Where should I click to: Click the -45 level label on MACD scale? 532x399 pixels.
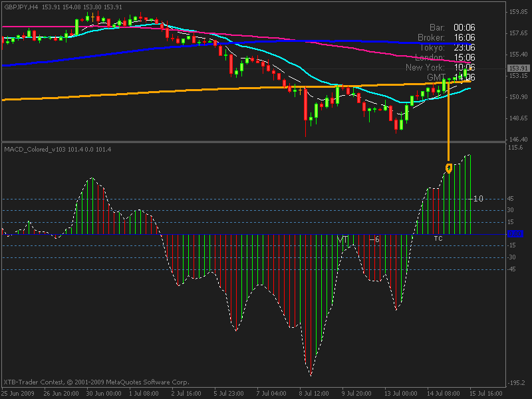(511, 269)
